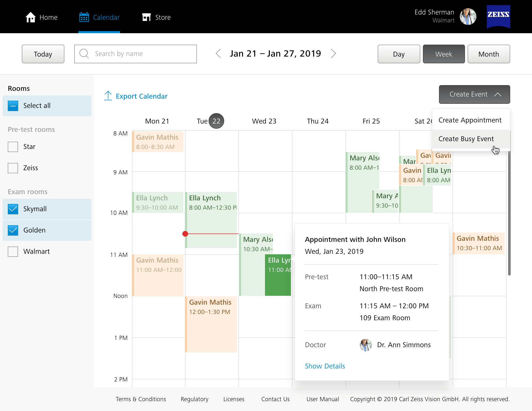Click the ZEISS logo
This screenshot has height=411, width=532.
click(498, 16)
